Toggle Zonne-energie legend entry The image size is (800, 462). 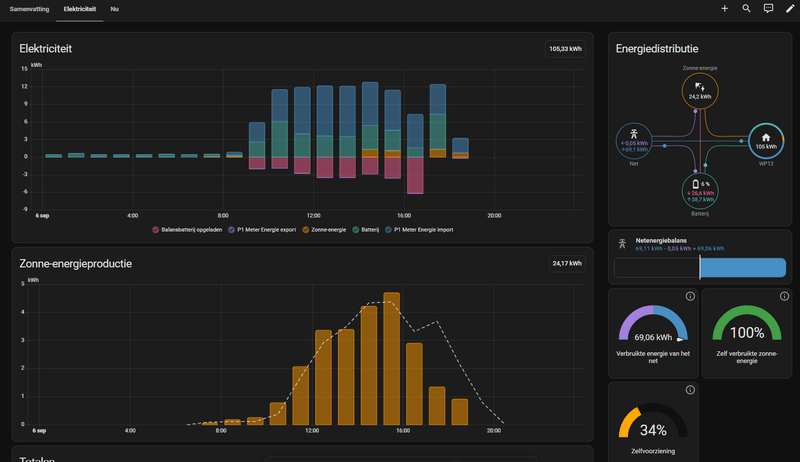(x=324, y=230)
